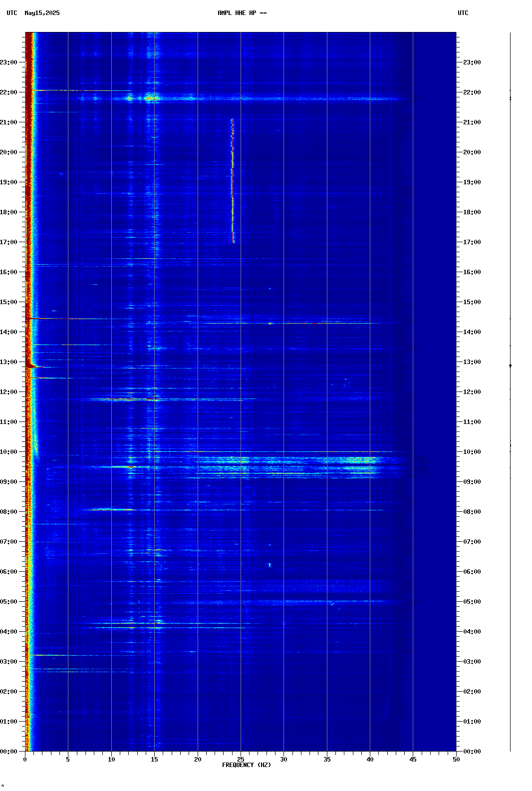The width and height of the screenshot is (532, 791).
Task: Click 16:00 on the right time axis
Action: 472,272
